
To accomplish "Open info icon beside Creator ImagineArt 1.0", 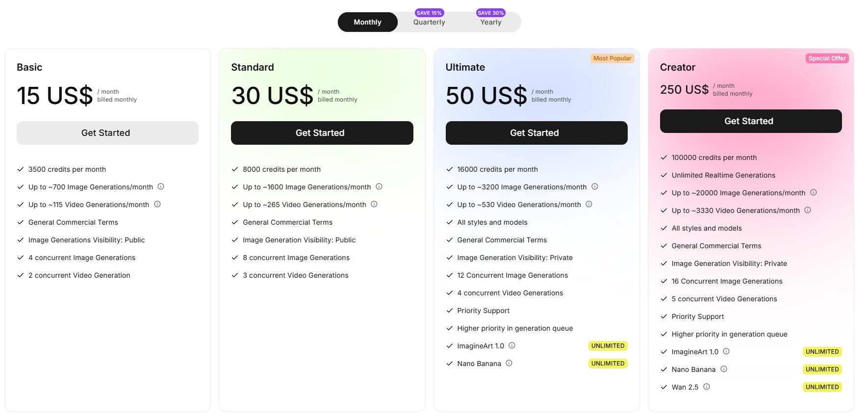I will (x=726, y=351).
